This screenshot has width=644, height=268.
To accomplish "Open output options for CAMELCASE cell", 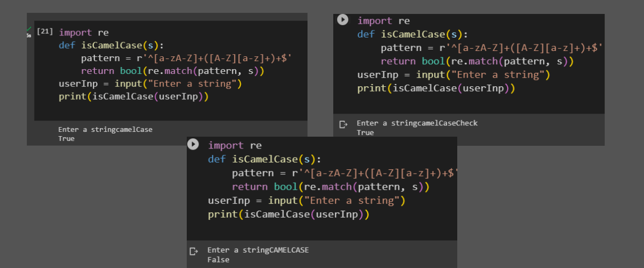I will pos(194,251).
